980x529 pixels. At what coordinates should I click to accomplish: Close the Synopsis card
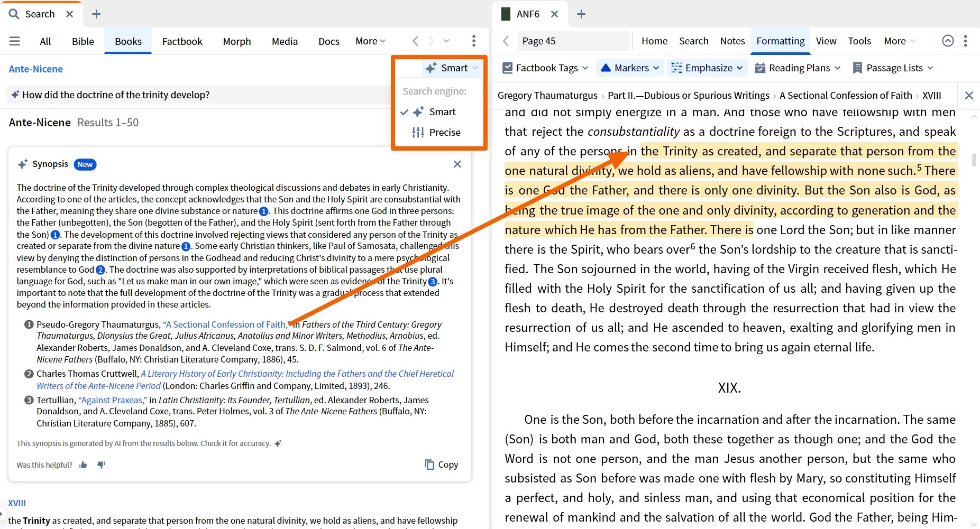(457, 164)
